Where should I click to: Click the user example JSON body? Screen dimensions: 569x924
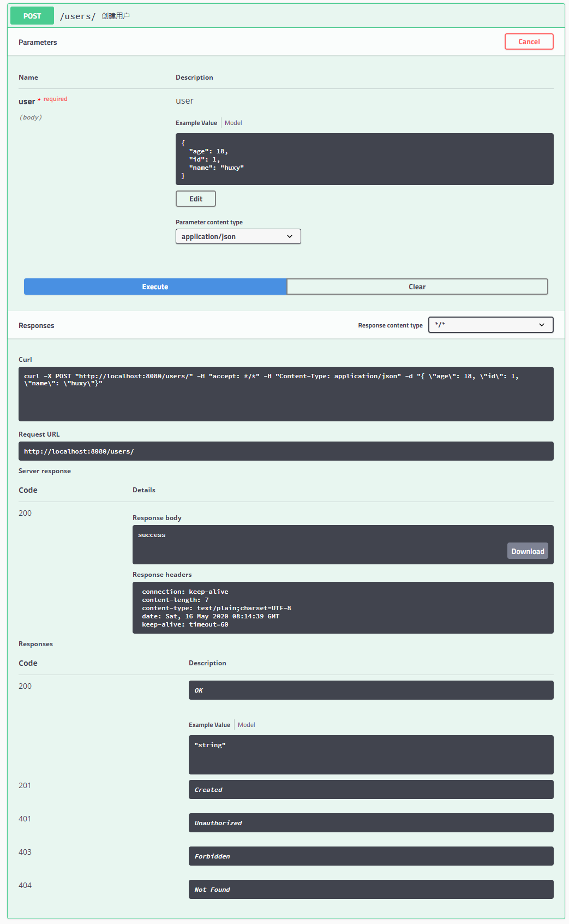[364, 159]
